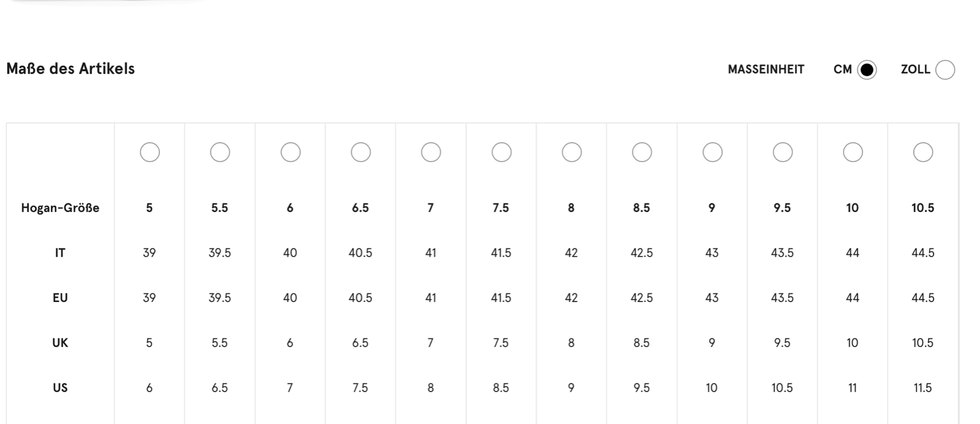The height and width of the screenshot is (424, 980).
Task: Choose the size 7 radio button
Action: [431, 152]
